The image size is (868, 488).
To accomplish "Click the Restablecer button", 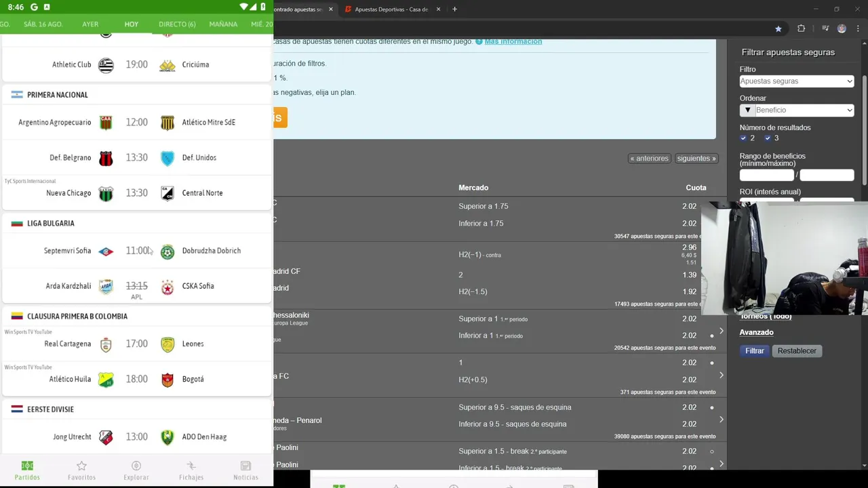I will (x=797, y=351).
